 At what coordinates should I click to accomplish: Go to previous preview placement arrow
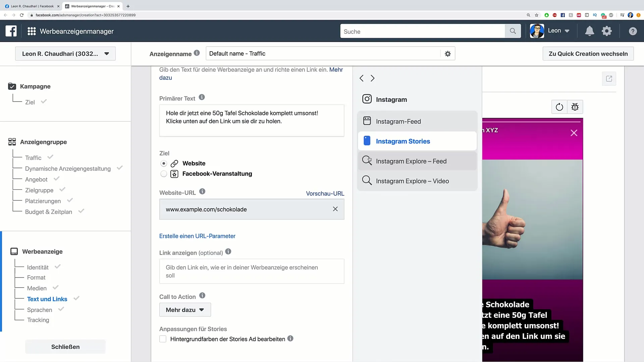pos(362,78)
